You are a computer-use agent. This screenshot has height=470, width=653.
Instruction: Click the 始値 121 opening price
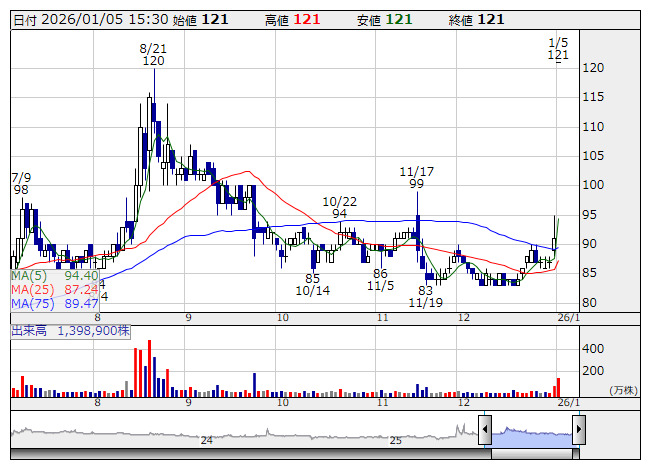[200, 20]
